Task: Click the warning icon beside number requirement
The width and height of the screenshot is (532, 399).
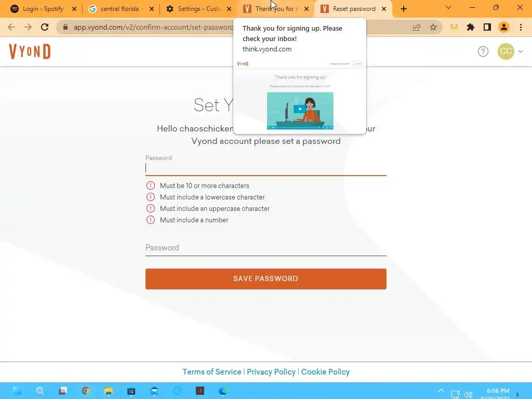Action: [x=150, y=220]
